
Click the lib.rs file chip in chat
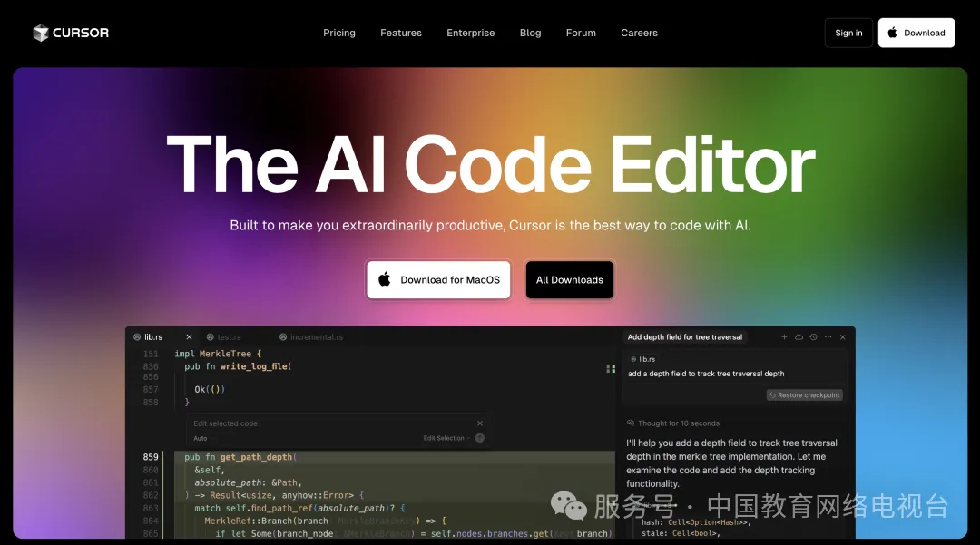(643, 359)
